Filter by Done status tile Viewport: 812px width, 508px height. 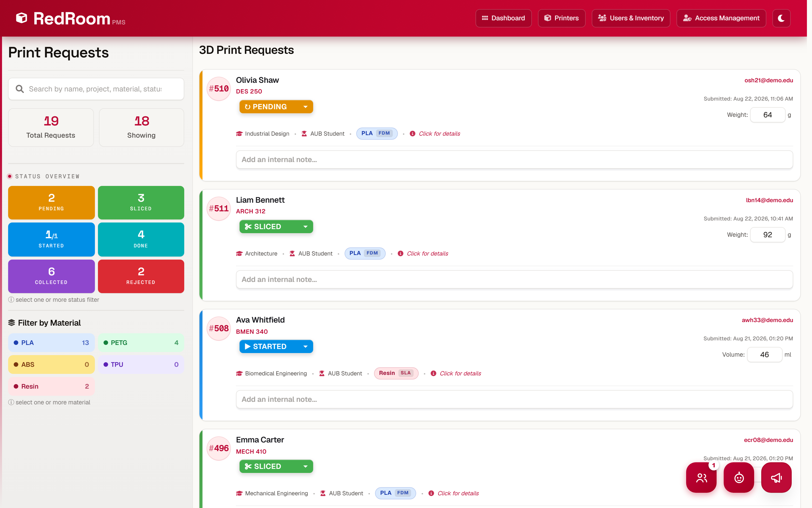(x=141, y=240)
